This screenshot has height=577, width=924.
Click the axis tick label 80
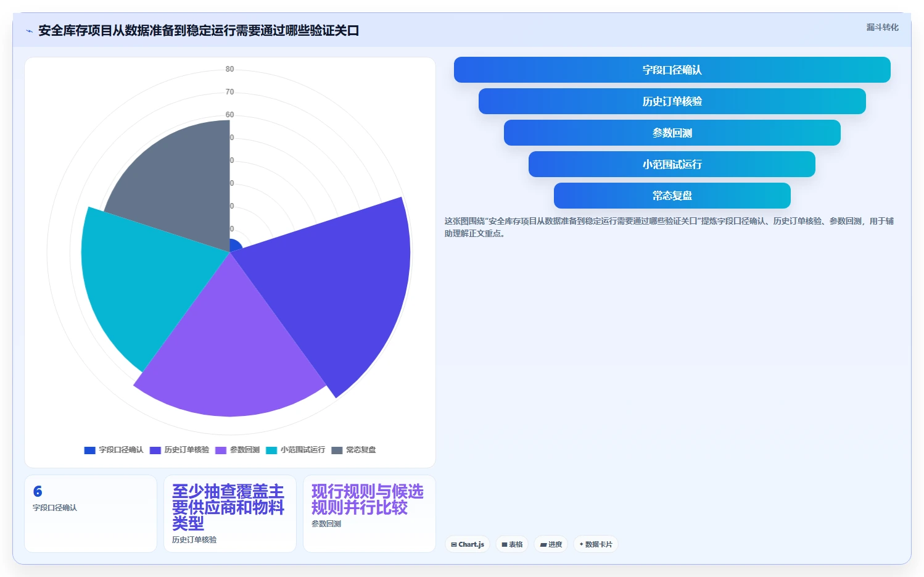tap(229, 69)
